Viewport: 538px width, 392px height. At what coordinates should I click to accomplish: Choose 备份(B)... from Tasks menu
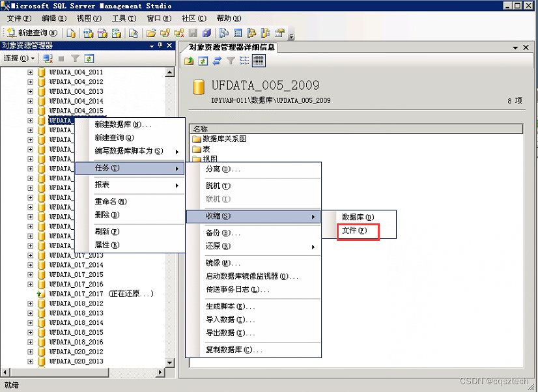253,233
